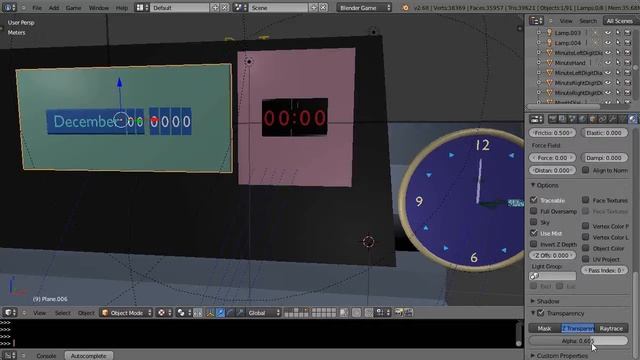The image size is (640, 360).
Task: Select the scale manipulator icon
Action: point(240,313)
